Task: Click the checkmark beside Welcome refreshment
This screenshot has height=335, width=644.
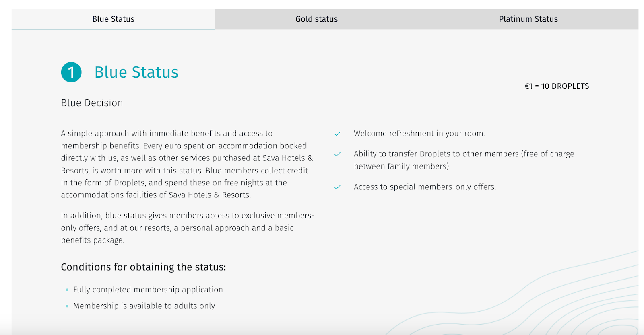Action: [337, 134]
